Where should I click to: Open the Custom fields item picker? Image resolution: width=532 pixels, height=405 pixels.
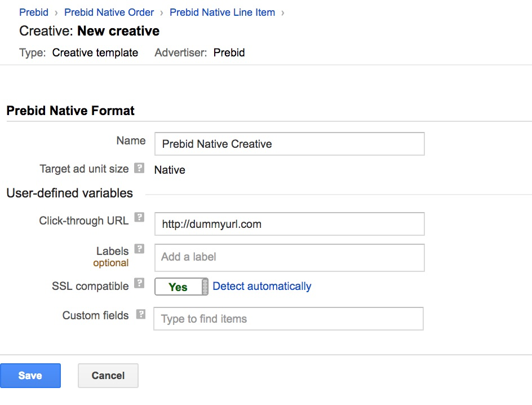click(x=289, y=319)
